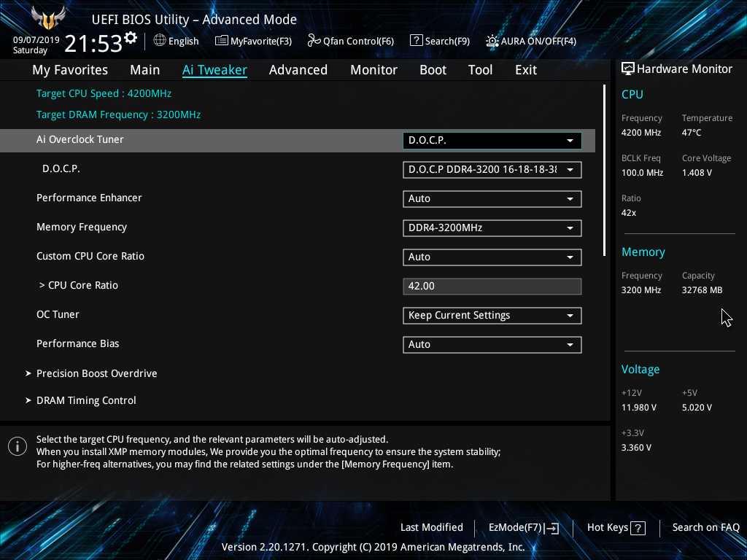Click the Hardware Monitor Memory heading
Image resolution: width=747 pixels, height=560 pixels.
(x=643, y=252)
